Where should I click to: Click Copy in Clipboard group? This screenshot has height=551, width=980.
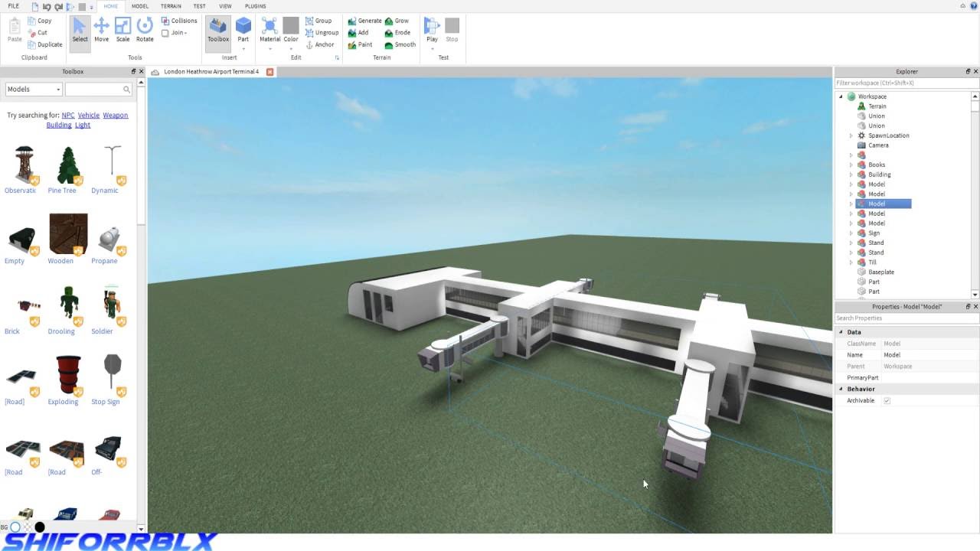coord(40,21)
